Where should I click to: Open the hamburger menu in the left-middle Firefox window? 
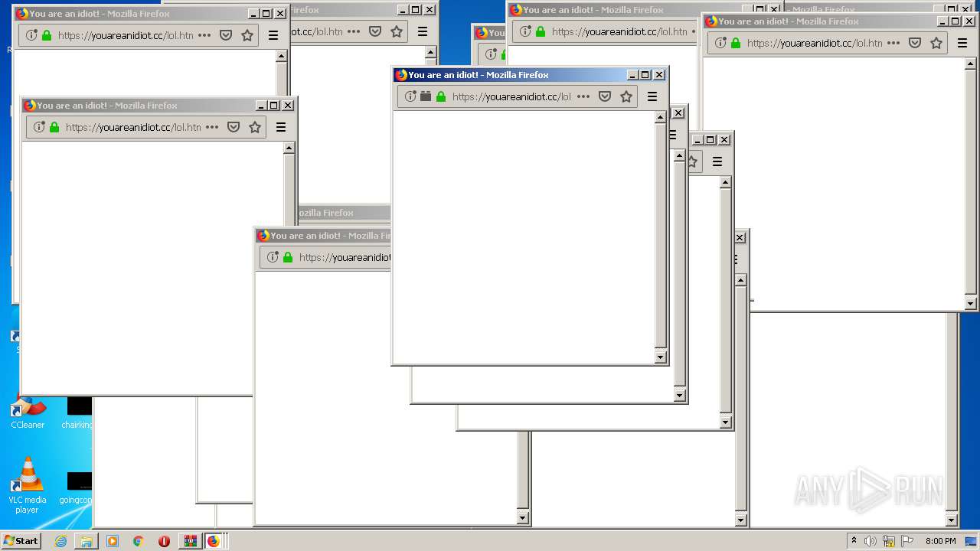[x=281, y=127]
